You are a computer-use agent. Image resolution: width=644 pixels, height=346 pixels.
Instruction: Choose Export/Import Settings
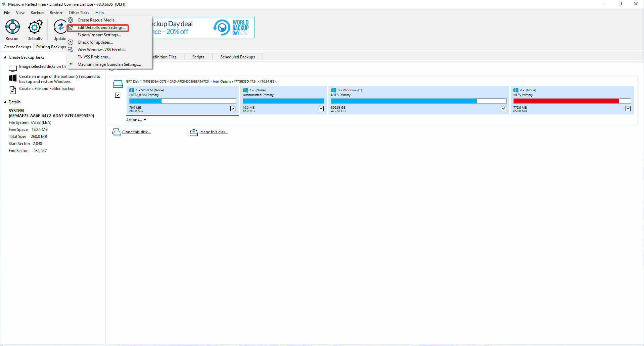click(x=99, y=35)
